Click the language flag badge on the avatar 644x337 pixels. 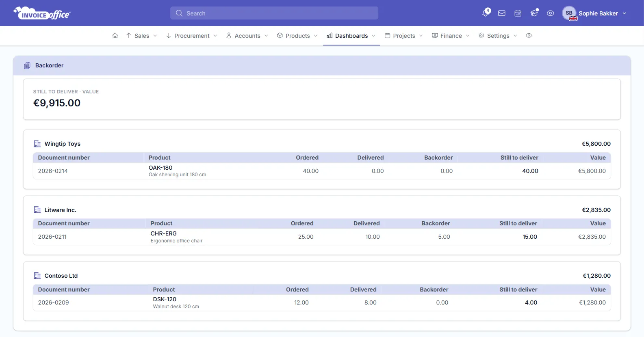(573, 18)
